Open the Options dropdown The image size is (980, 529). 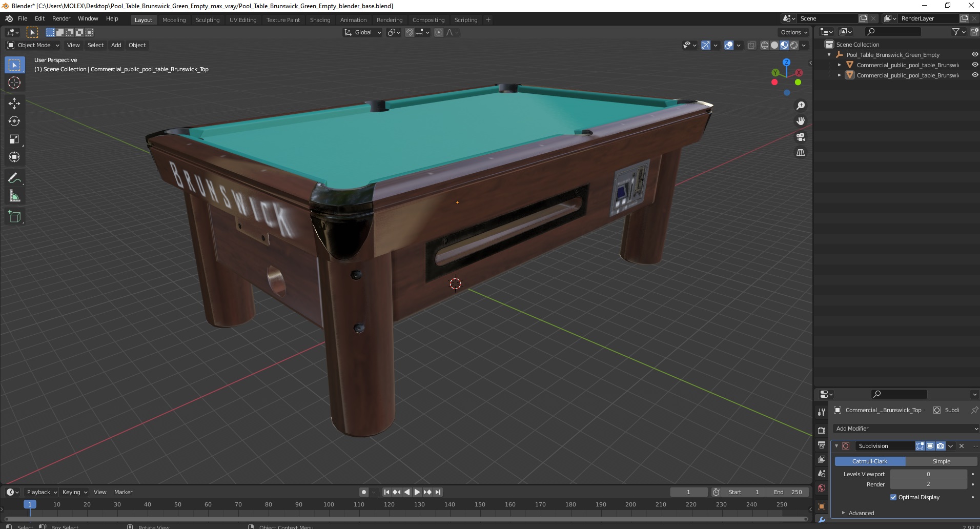(x=794, y=32)
